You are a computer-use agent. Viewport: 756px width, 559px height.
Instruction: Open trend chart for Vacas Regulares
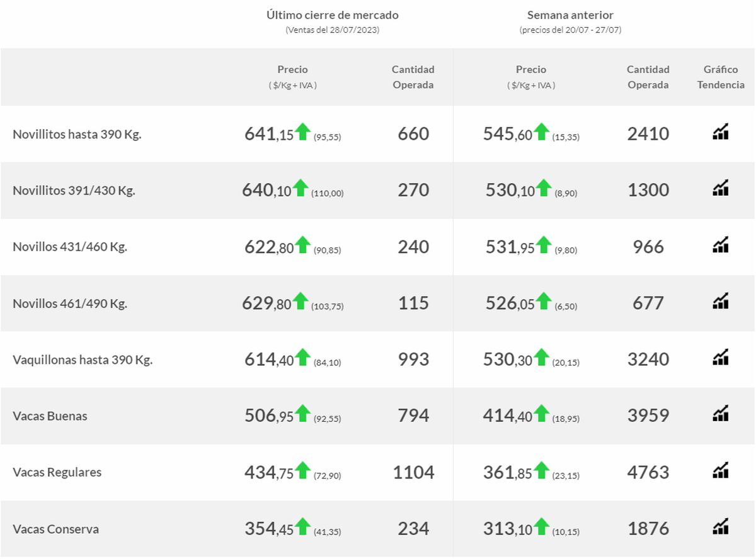coord(721,470)
